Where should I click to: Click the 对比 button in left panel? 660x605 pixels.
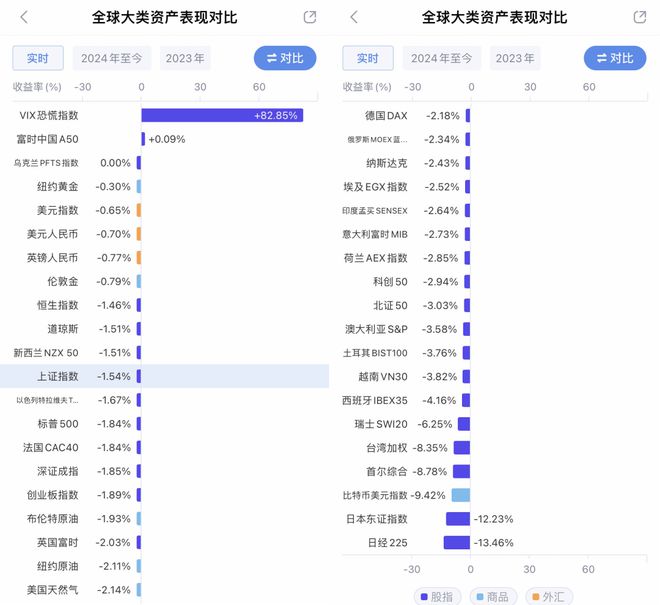point(285,58)
